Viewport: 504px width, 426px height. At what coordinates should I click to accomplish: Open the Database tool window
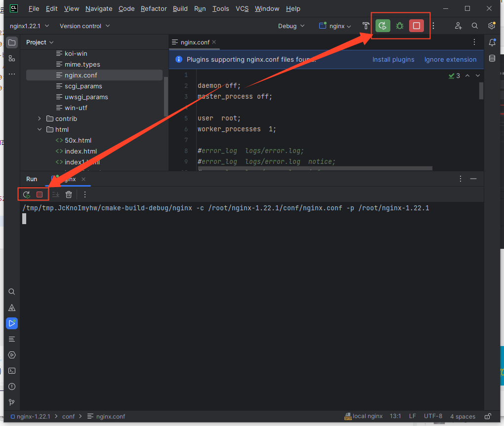[x=492, y=58]
